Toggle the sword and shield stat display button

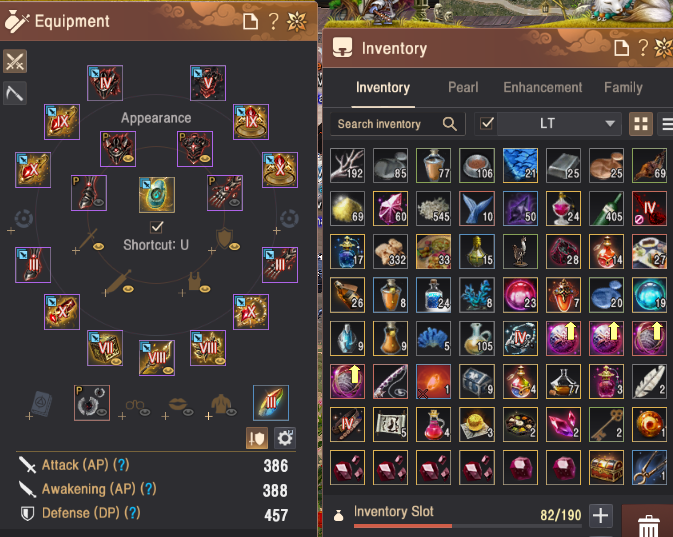pos(257,438)
